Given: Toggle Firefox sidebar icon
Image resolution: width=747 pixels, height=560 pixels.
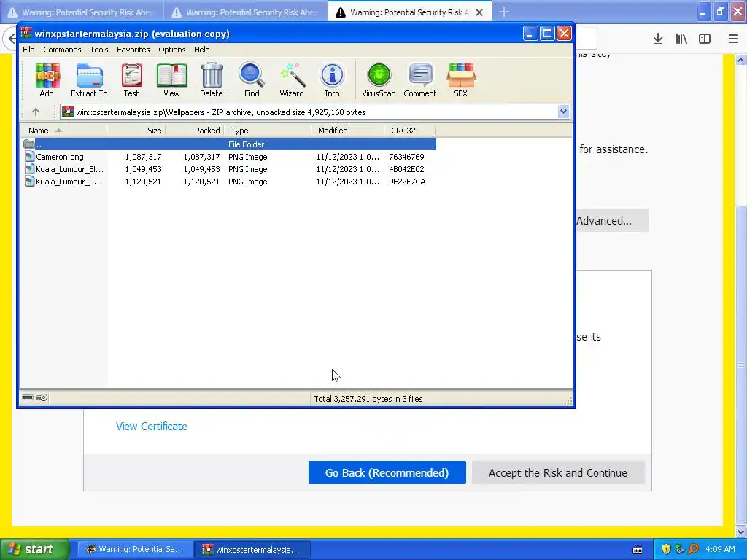Looking at the screenshot, I should (705, 39).
